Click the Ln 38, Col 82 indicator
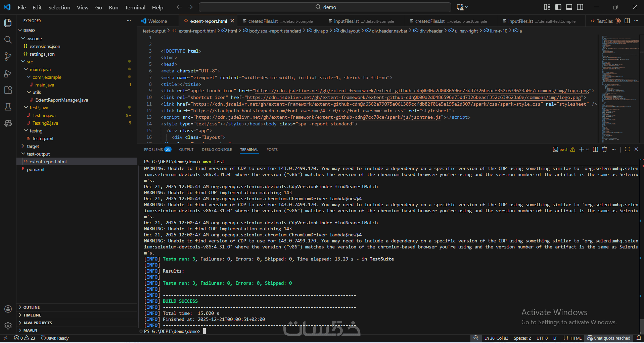The height and width of the screenshot is (343, 644). (496, 338)
